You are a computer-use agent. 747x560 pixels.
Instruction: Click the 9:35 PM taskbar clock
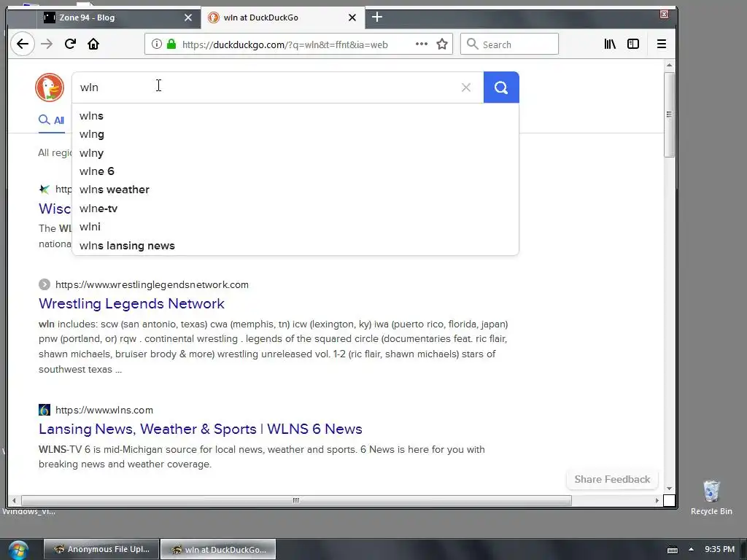tap(719, 550)
